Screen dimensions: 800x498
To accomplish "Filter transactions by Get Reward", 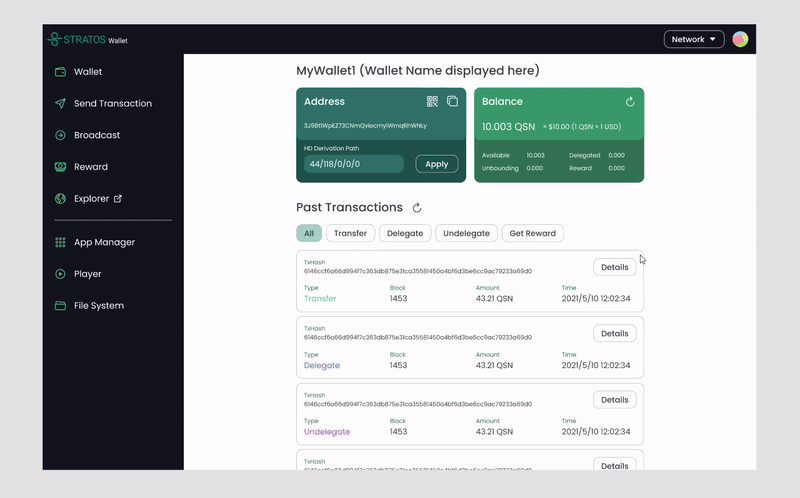I will pos(532,233).
